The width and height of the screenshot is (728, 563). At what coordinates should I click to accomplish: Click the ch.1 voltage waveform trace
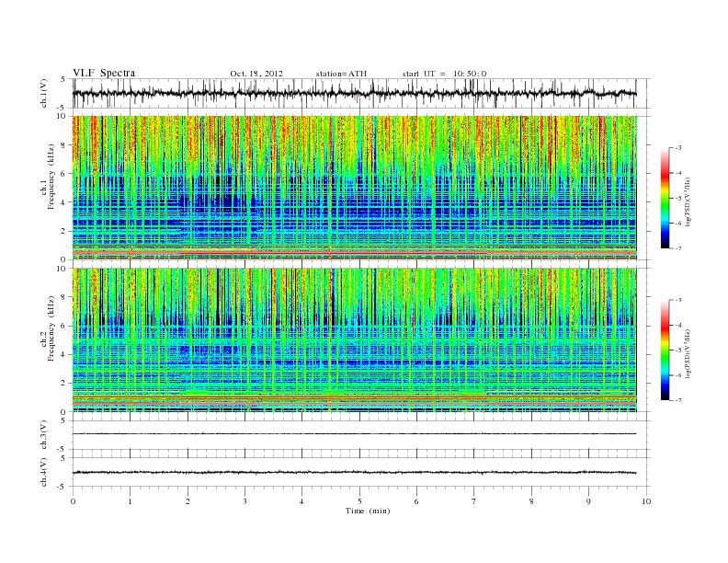[x=355, y=93]
